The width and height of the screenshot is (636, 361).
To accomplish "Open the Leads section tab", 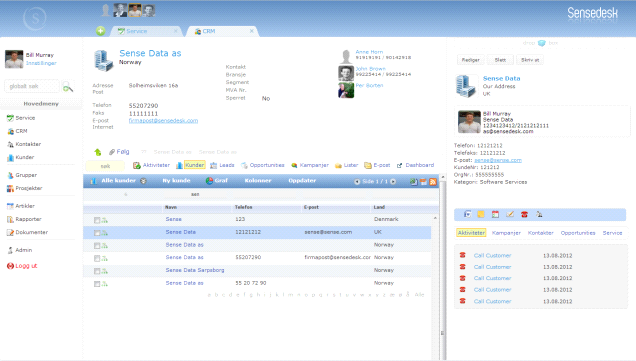I will pyautogui.click(x=227, y=165).
